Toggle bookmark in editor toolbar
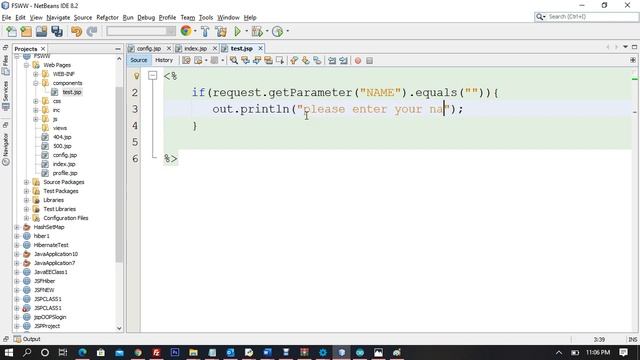 point(317,60)
